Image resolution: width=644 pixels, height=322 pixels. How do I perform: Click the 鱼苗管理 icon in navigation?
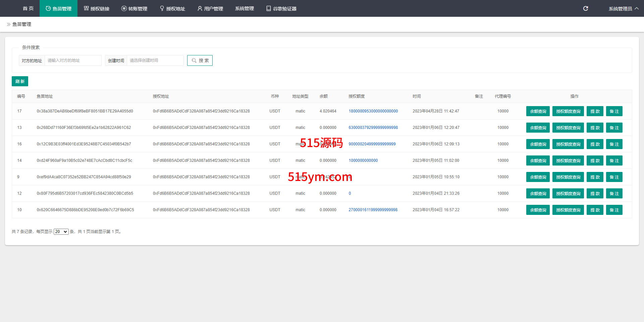(48, 8)
